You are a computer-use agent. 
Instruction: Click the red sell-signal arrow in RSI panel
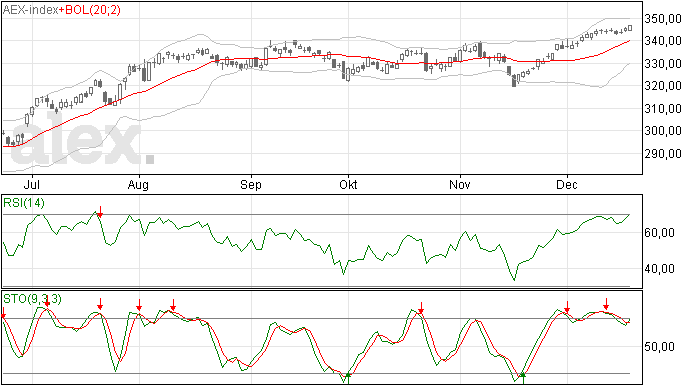tap(100, 212)
